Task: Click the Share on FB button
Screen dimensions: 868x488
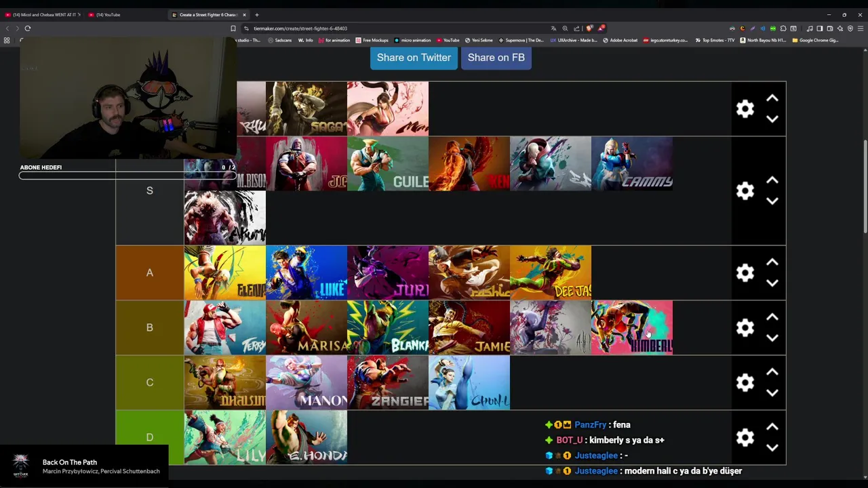Action: pyautogui.click(x=496, y=58)
